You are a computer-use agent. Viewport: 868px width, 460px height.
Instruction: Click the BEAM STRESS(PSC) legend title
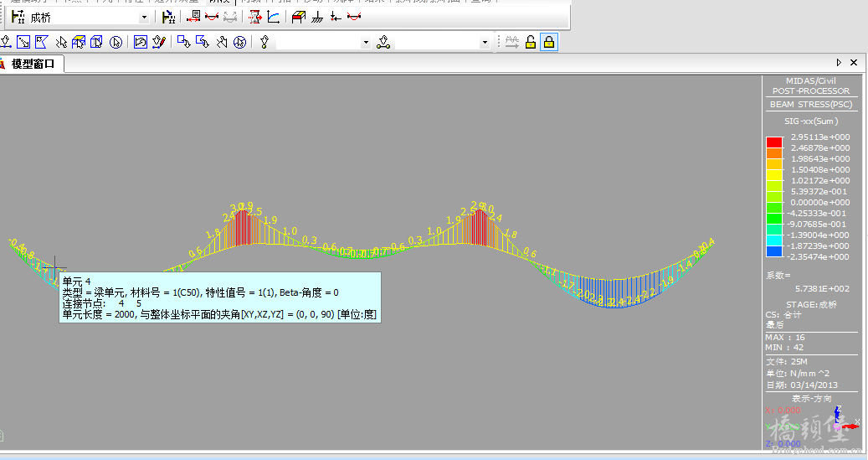coord(811,104)
